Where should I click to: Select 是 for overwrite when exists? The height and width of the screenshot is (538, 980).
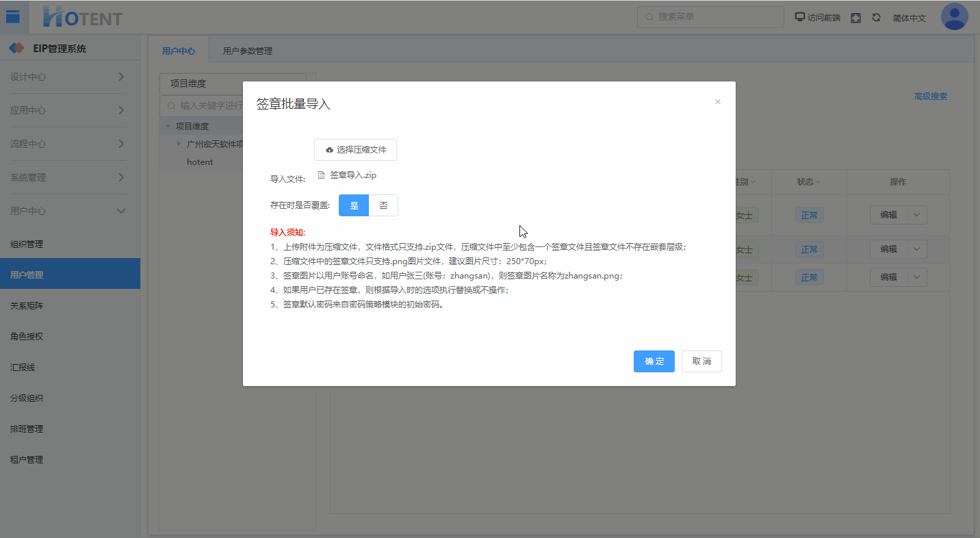[354, 205]
